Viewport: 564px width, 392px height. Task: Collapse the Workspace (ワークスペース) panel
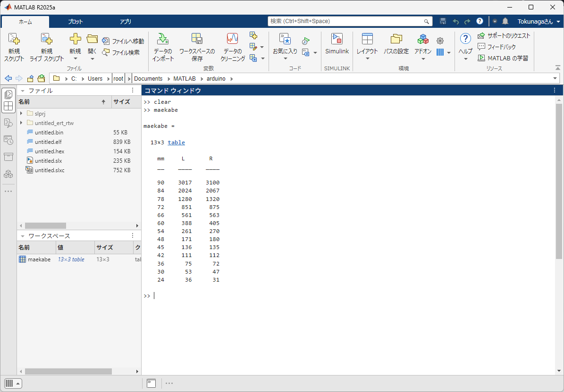22,236
